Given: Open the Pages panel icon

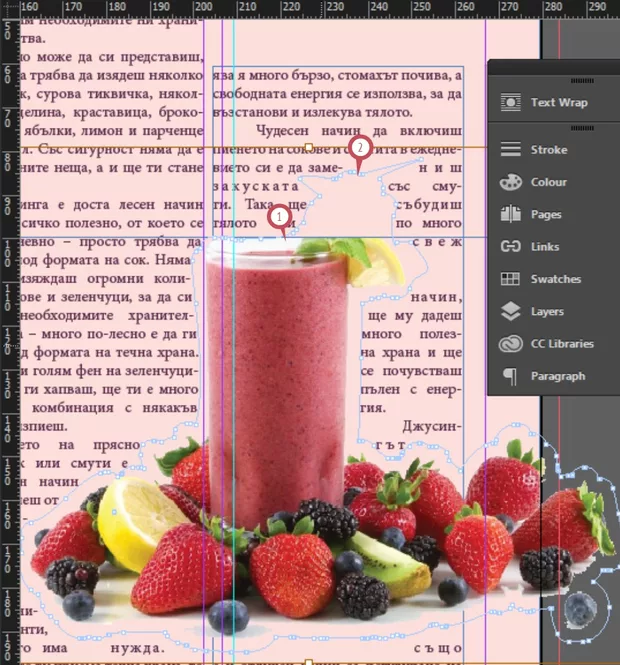Looking at the screenshot, I should 511,214.
